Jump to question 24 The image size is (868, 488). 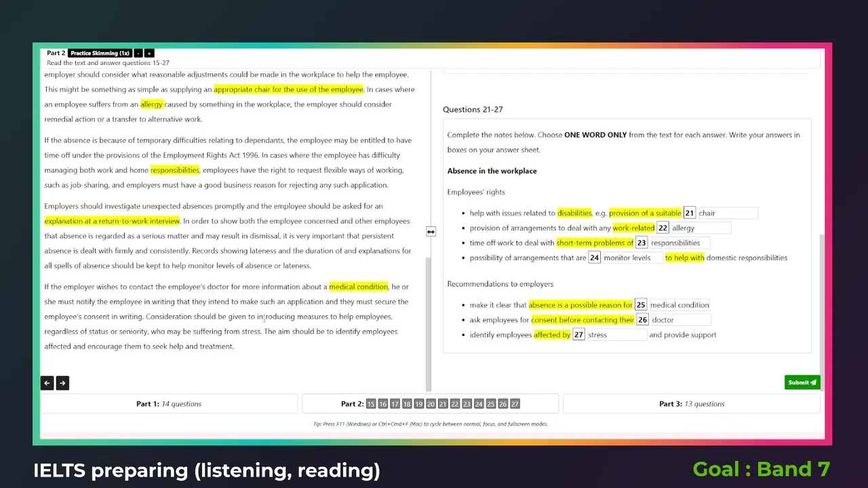click(479, 404)
